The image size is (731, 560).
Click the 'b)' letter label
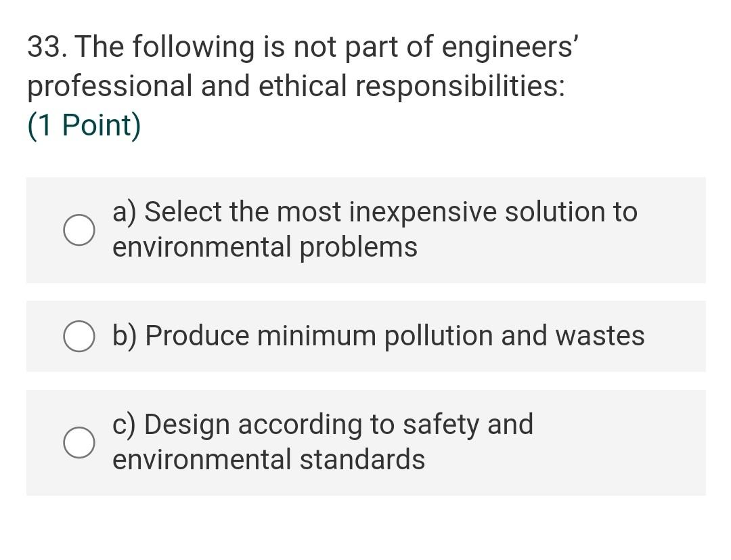[x=125, y=336]
